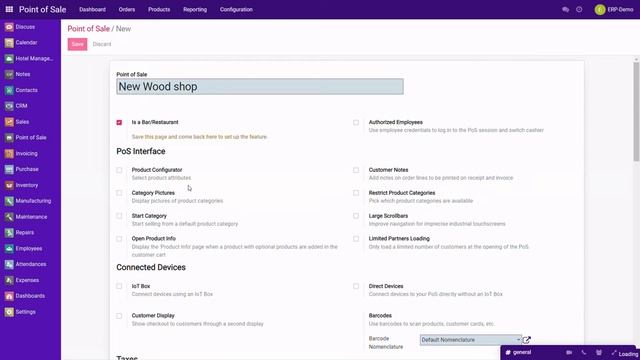Viewport: 640px width, 360px height.
Task: Open external link beside Barcode Nomenclature
Action: 527,340
